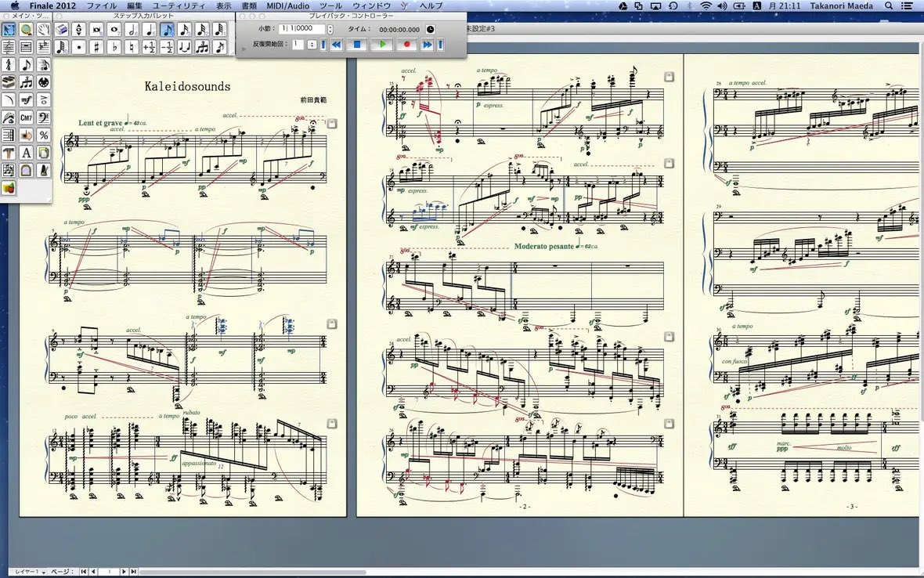
Task: Toggle tie in step entry palette
Action: tap(185, 47)
